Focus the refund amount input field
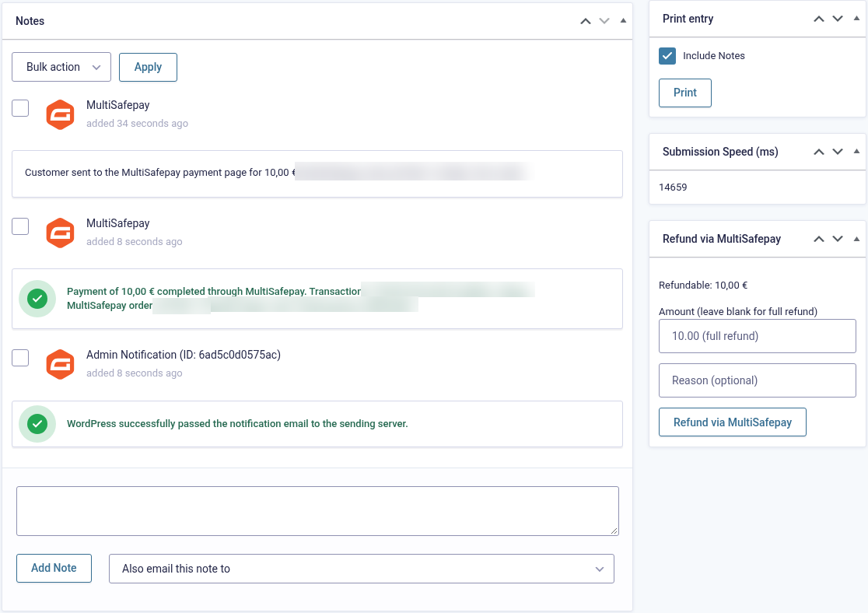 point(758,336)
